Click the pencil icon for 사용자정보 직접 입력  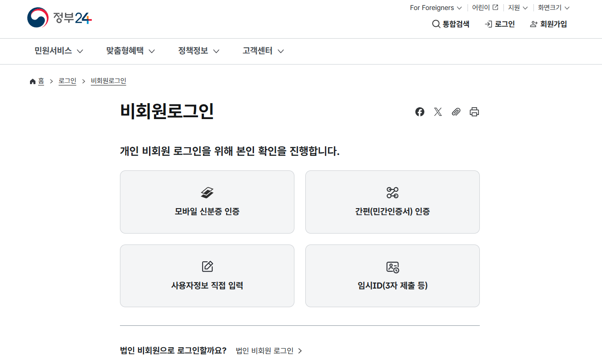point(207,267)
